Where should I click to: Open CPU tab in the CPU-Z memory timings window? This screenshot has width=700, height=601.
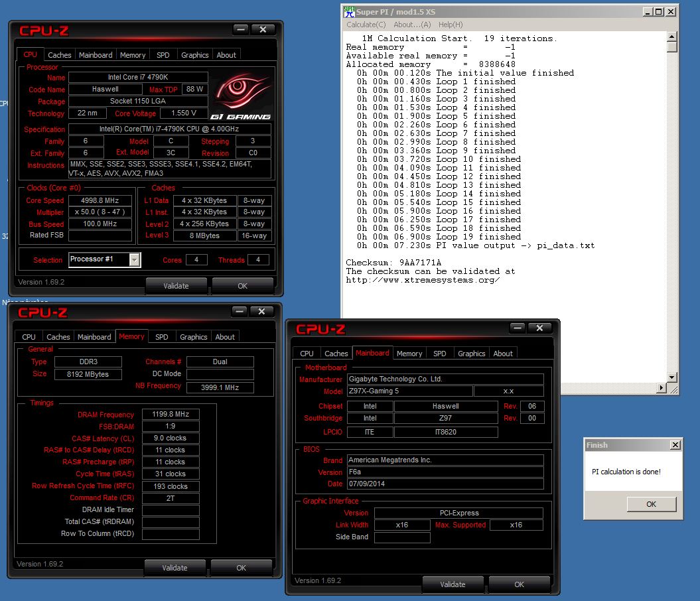click(29, 337)
